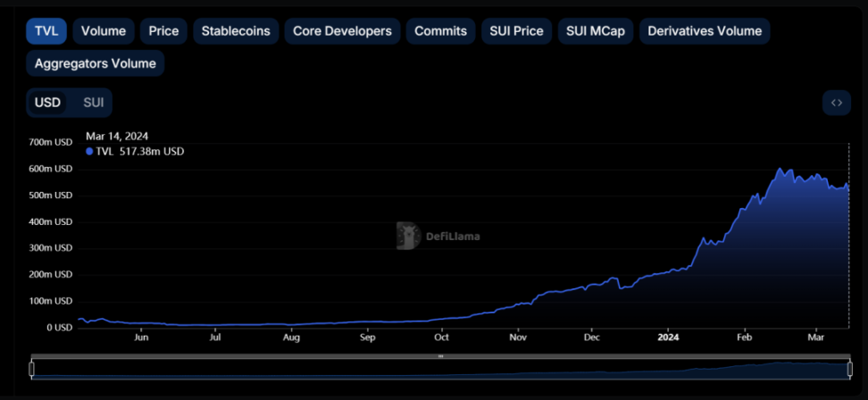Enable the Volume chart series

pyautogui.click(x=104, y=30)
